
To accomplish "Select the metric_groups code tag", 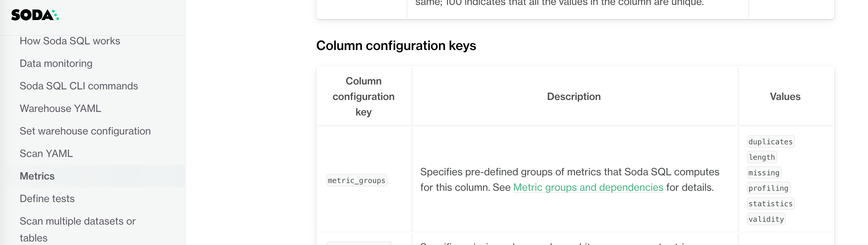I will click(x=356, y=180).
